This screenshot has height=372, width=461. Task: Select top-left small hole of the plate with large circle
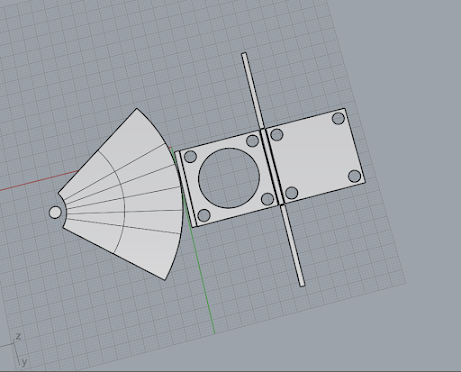click(x=190, y=156)
